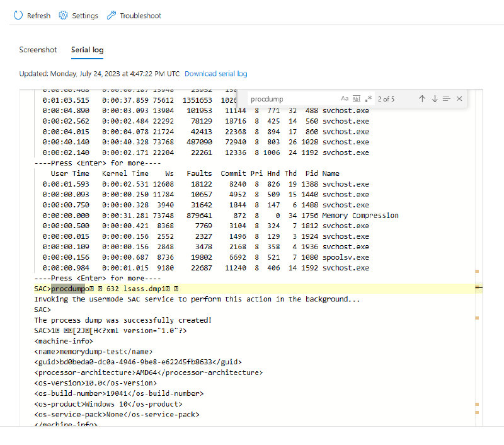Close the find search widget
This screenshot has width=504, height=445.
click(x=459, y=99)
